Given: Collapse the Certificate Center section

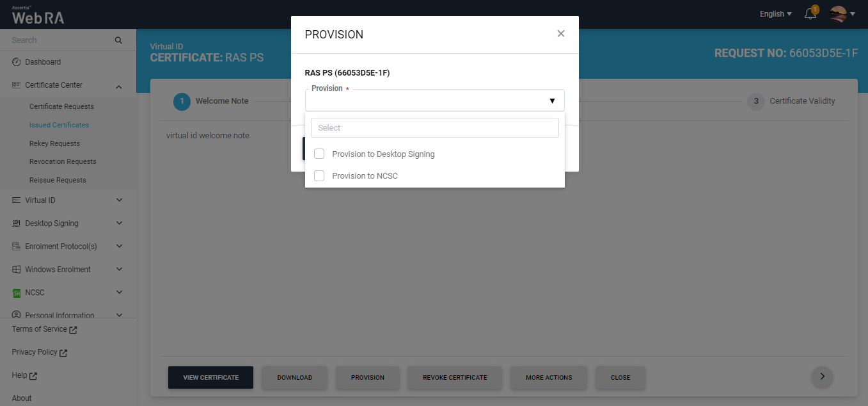Looking at the screenshot, I should point(119,86).
